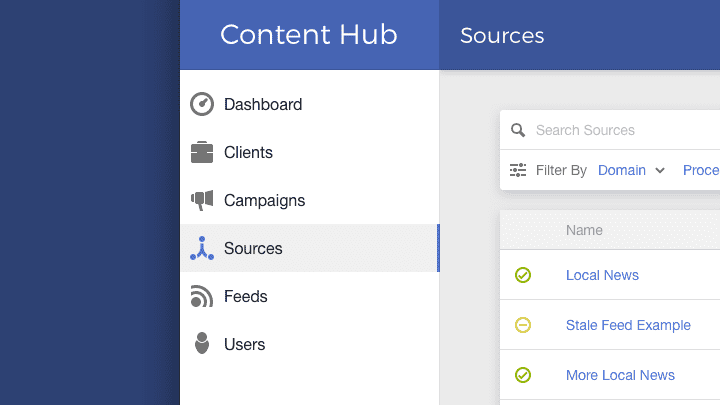The width and height of the screenshot is (720, 405).
Task: Open the More Local News link
Action: coord(620,375)
